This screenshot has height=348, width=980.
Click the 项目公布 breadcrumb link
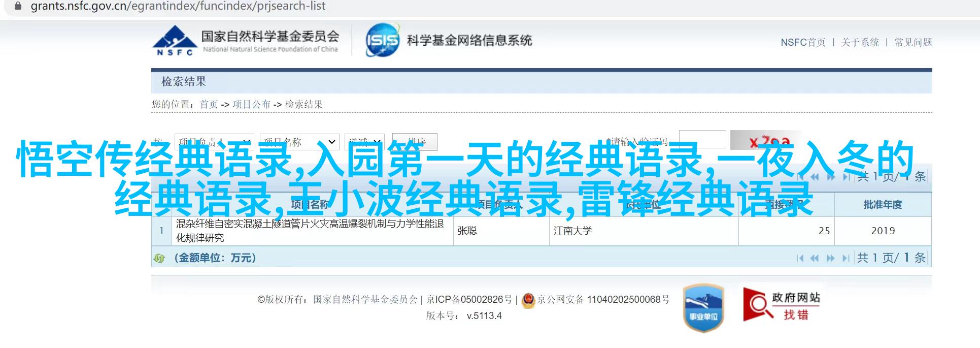click(251, 104)
